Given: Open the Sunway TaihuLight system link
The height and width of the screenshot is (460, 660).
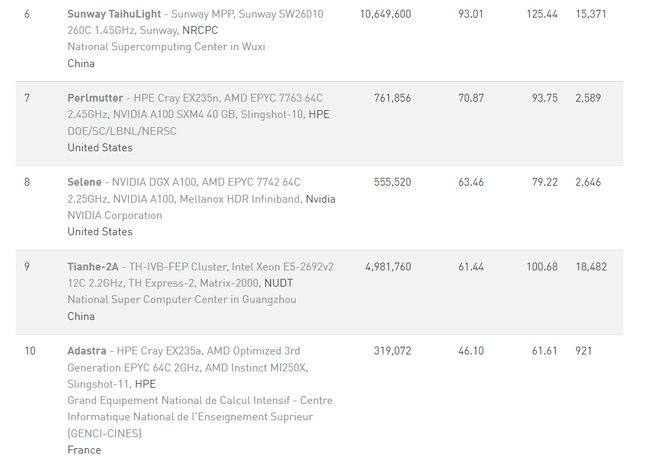Looking at the screenshot, I should click(114, 14).
